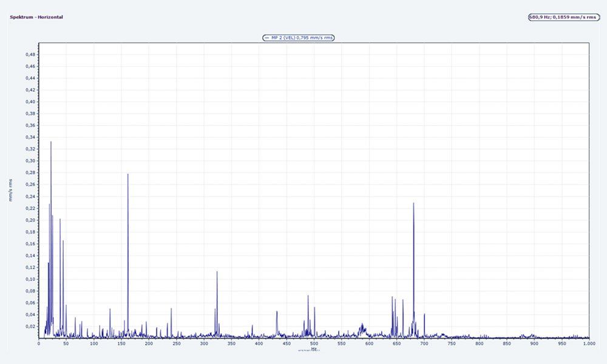Click the Hz x-axis label

[x=313, y=349]
